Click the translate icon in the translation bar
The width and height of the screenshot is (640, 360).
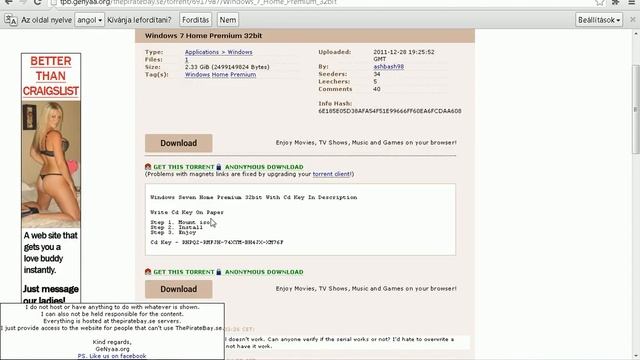pos(11,20)
